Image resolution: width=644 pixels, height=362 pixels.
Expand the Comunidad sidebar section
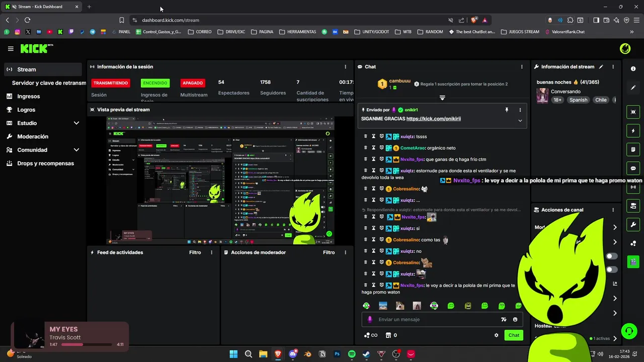(76, 150)
